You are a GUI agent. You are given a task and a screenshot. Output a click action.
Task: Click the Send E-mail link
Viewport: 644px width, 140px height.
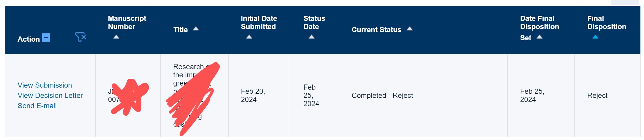tap(37, 106)
